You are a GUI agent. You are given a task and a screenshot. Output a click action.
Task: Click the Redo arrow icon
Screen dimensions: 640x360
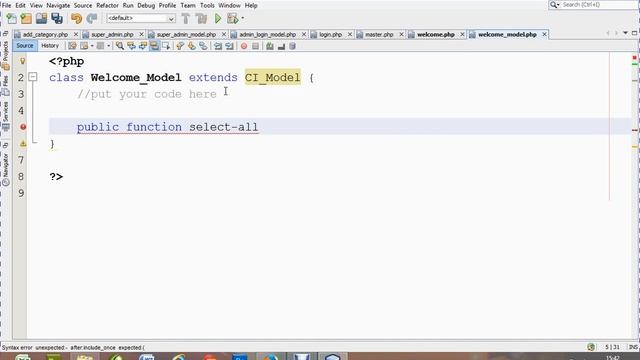pyautogui.click(x=92, y=18)
